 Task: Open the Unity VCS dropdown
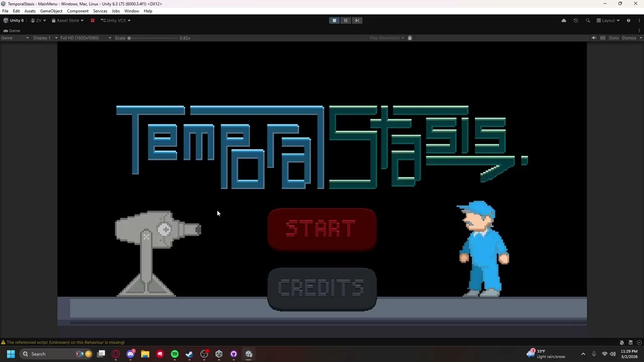point(116,21)
